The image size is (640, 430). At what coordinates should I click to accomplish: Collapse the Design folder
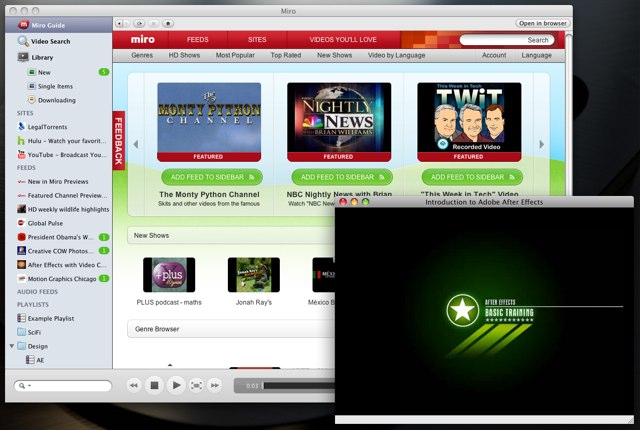coord(12,346)
